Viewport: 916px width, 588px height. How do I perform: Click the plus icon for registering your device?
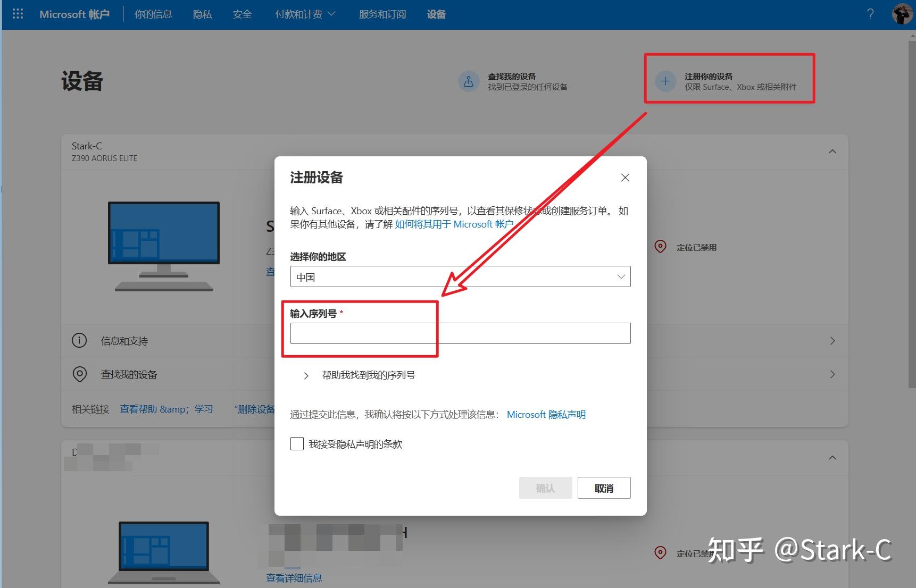coord(665,81)
